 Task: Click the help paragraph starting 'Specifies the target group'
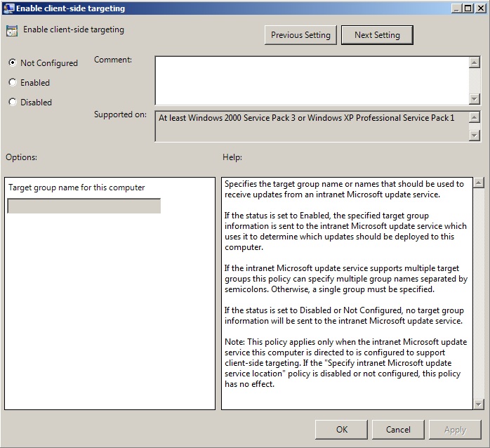pos(344,189)
